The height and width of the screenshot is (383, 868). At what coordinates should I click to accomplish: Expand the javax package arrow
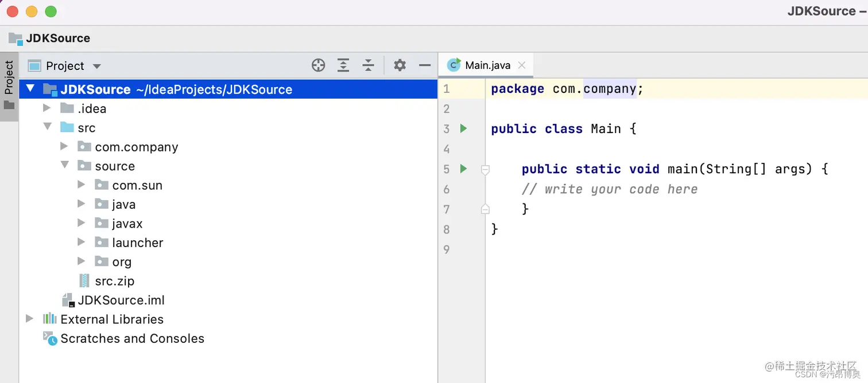click(x=82, y=223)
